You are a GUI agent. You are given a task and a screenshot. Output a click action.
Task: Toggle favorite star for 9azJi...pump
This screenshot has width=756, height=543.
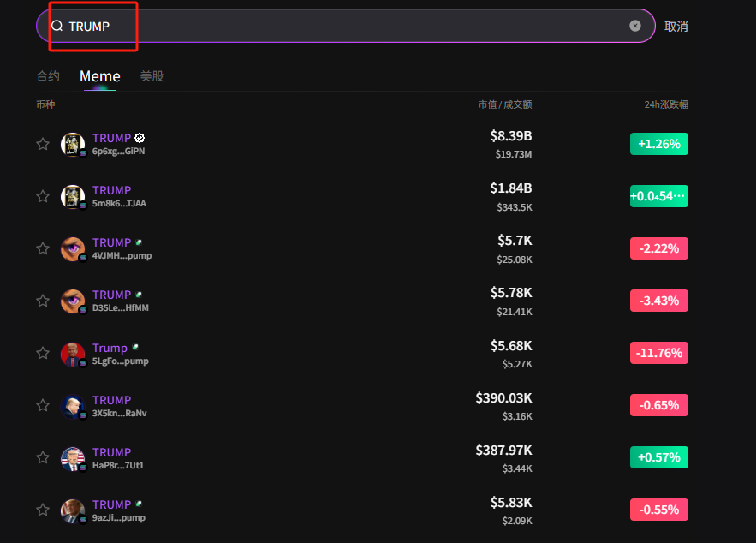43,510
